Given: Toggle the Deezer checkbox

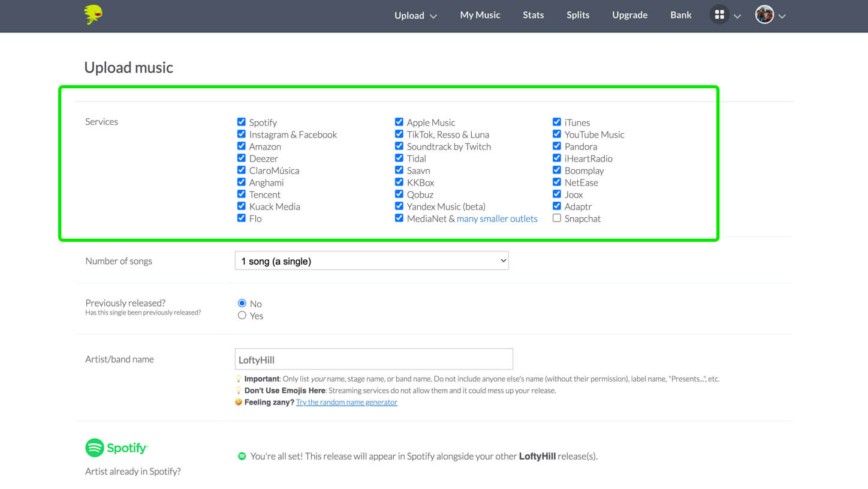Looking at the screenshot, I should [241, 158].
